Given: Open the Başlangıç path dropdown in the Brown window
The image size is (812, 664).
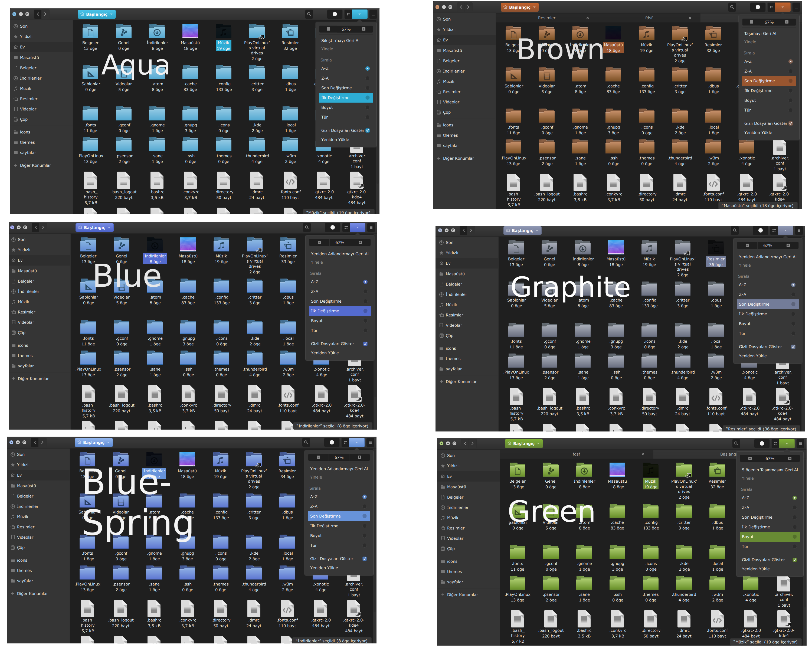Looking at the screenshot, I should tap(519, 7).
